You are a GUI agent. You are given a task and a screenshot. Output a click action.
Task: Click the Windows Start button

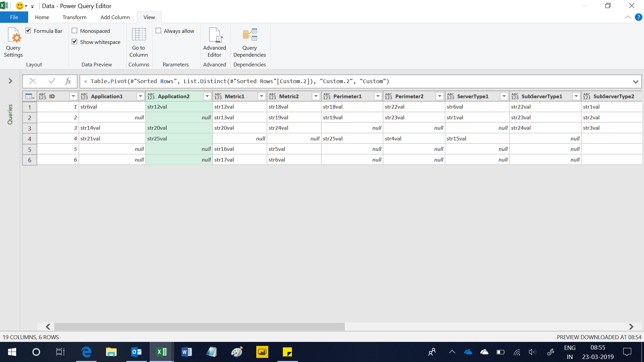12,352
